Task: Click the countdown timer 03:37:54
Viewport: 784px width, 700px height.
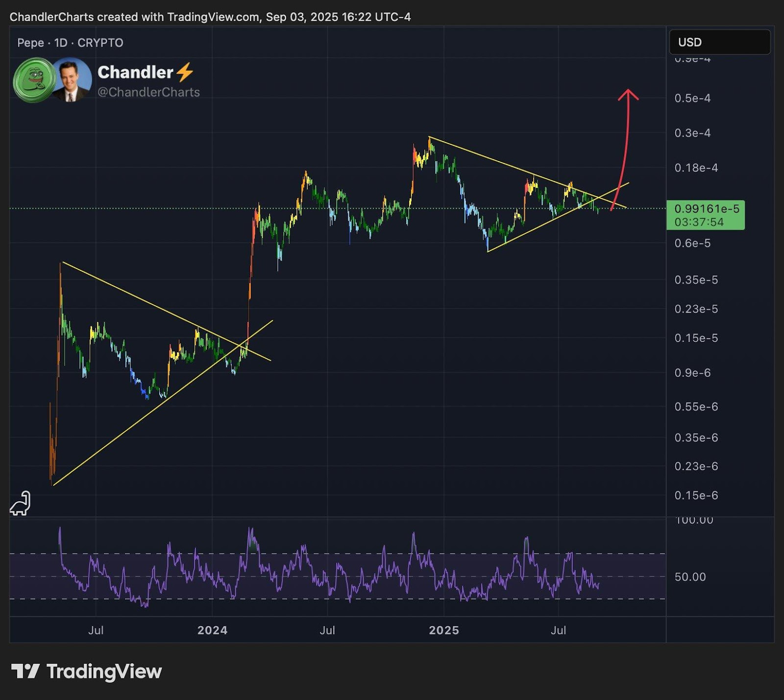Action: click(x=699, y=222)
